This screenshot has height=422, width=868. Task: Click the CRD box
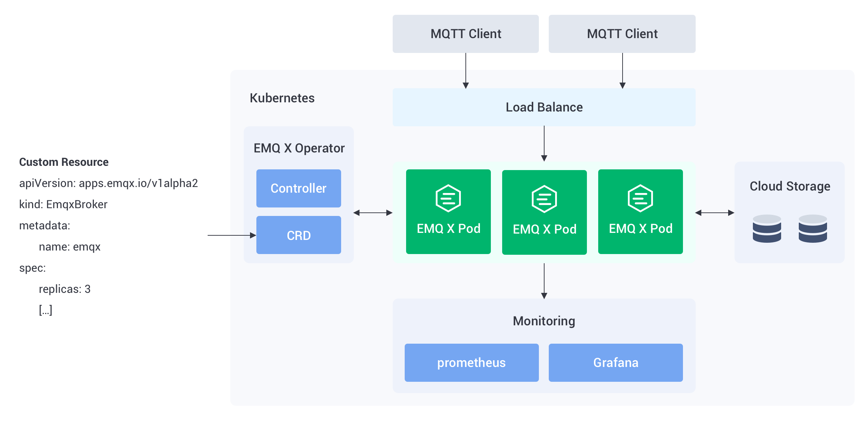[x=298, y=235]
